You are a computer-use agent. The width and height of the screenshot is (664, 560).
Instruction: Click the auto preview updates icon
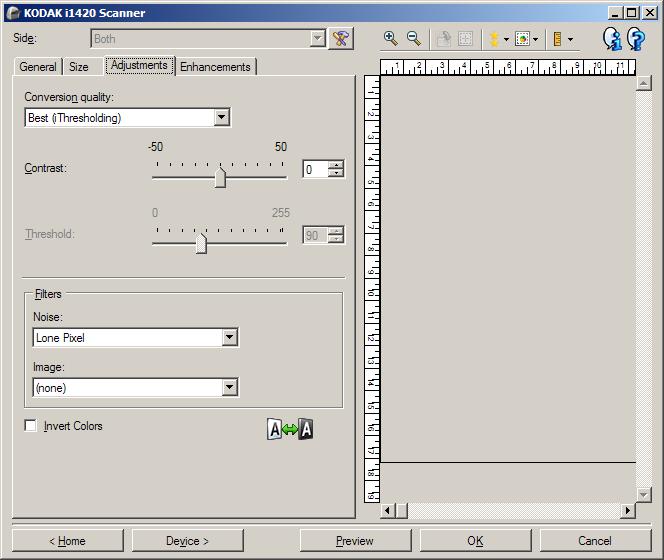click(522, 39)
